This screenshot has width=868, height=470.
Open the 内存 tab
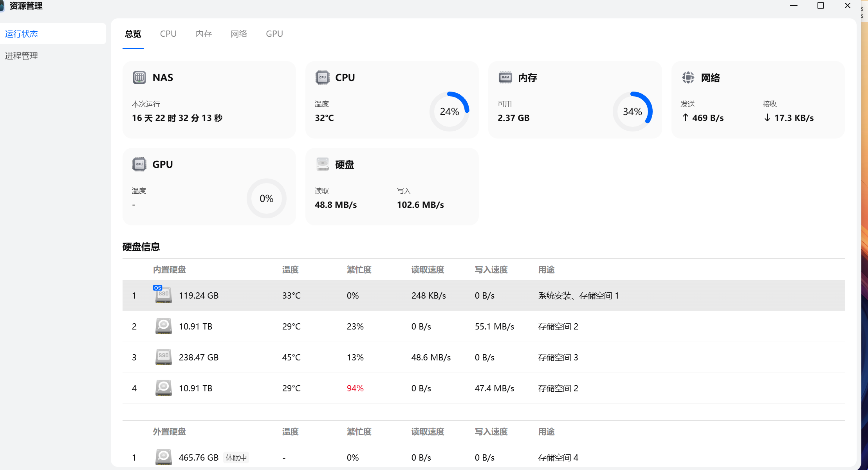204,34
